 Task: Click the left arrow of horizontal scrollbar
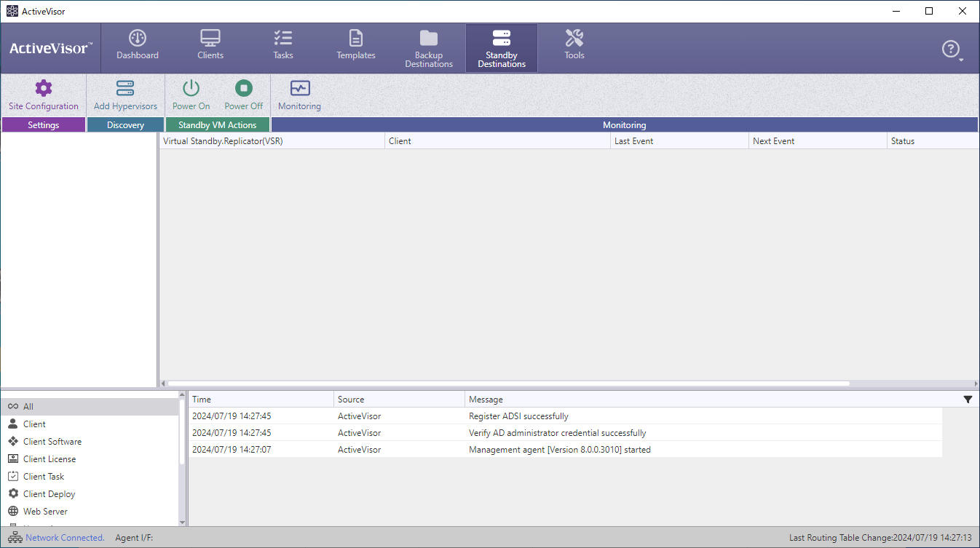pyautogui.click(x=163, y=384)
